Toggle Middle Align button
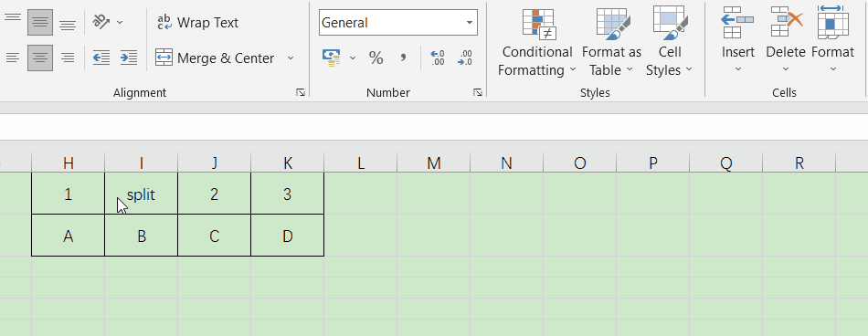Viewport: 868px width, 336px height. [x=40, y=22]
